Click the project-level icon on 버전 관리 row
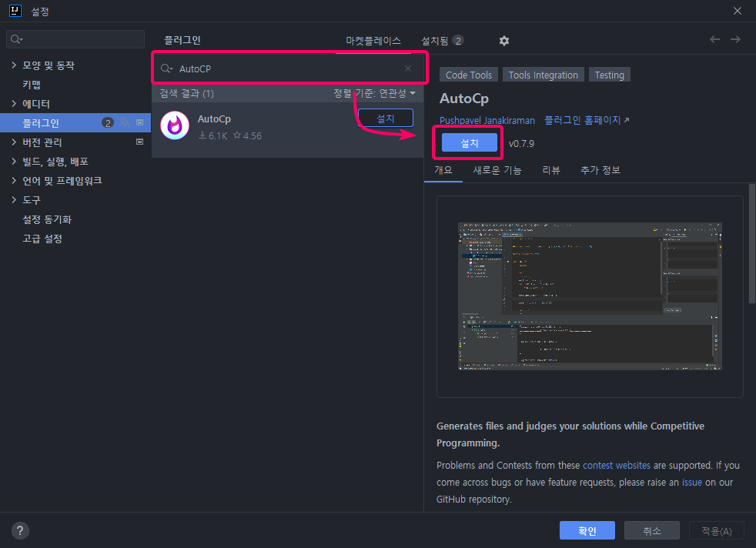The image size is (756, 548). pos(140,142)
